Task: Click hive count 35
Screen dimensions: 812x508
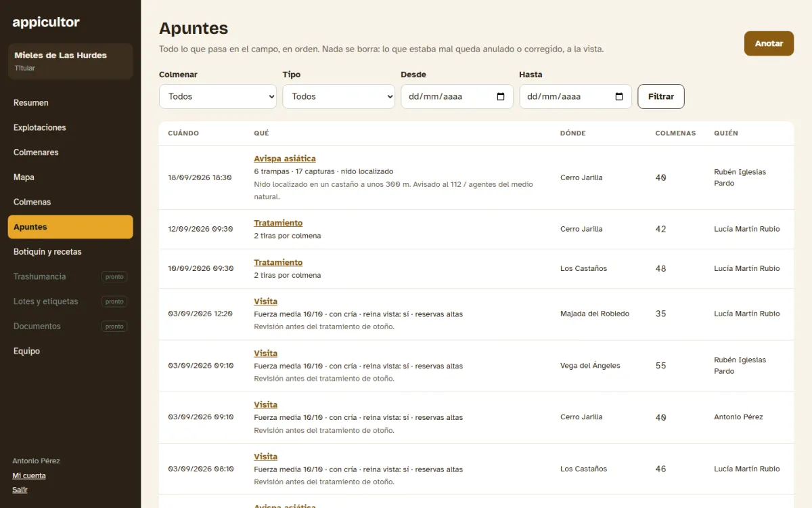Action: (661, 314)
